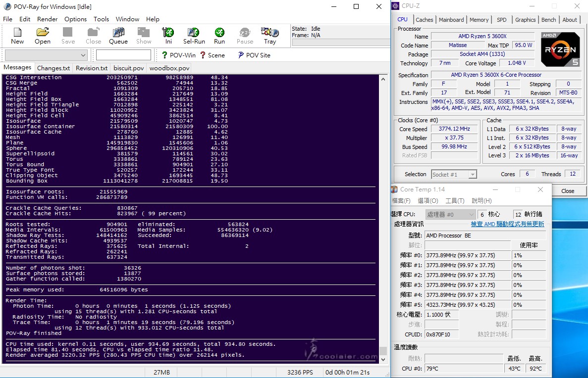This screenshot has width=588, height=378.
Task: Click the Core Speed 3774.12 MHz value
Action: [x=454, y=129]
